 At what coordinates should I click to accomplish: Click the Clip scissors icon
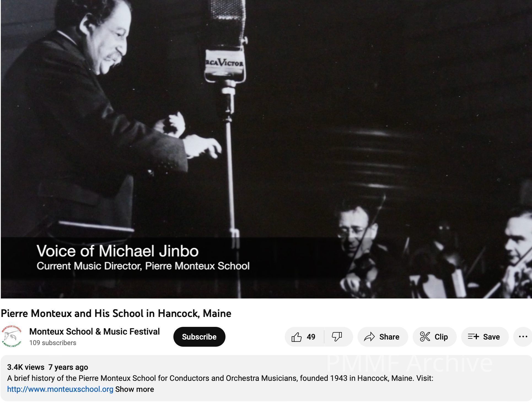(x=425, y=337)
